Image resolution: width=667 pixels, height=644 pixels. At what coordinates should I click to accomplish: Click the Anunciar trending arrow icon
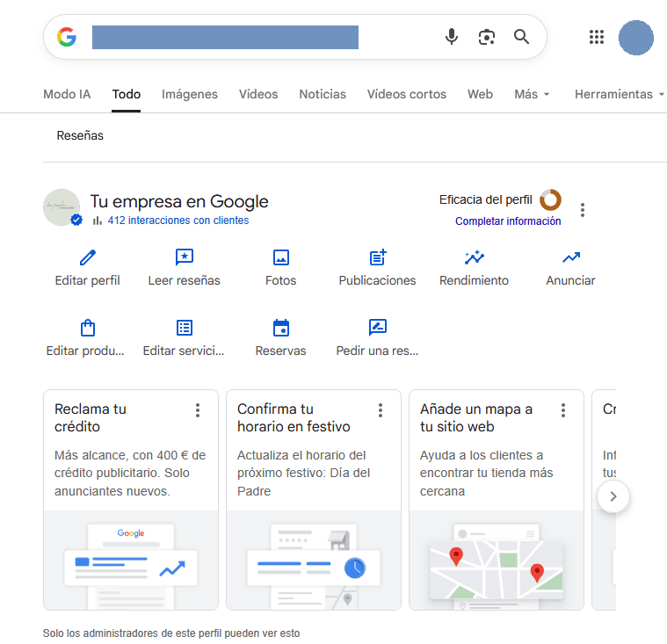(571, 257)
